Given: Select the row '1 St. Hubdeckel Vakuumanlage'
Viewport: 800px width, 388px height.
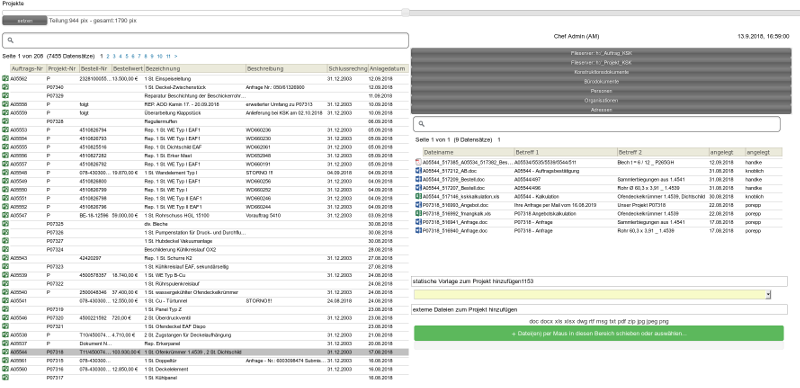Looking at the screenshot, I should click(205, 241).
